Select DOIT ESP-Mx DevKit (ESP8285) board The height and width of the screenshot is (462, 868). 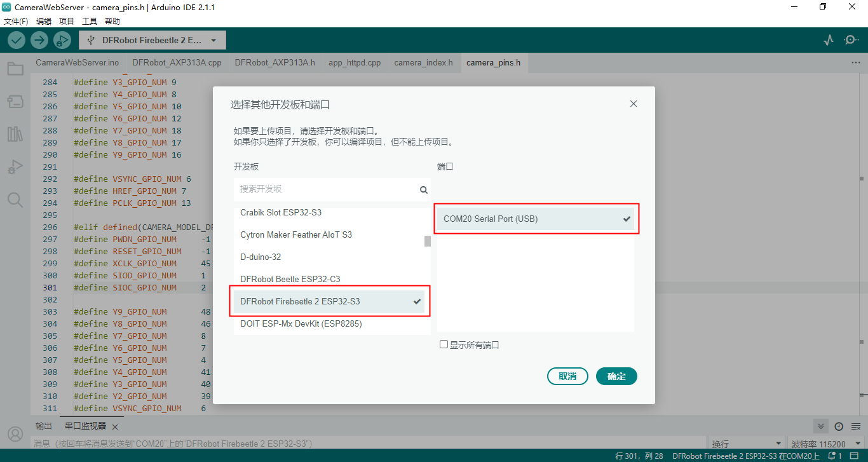click(329, 323)
